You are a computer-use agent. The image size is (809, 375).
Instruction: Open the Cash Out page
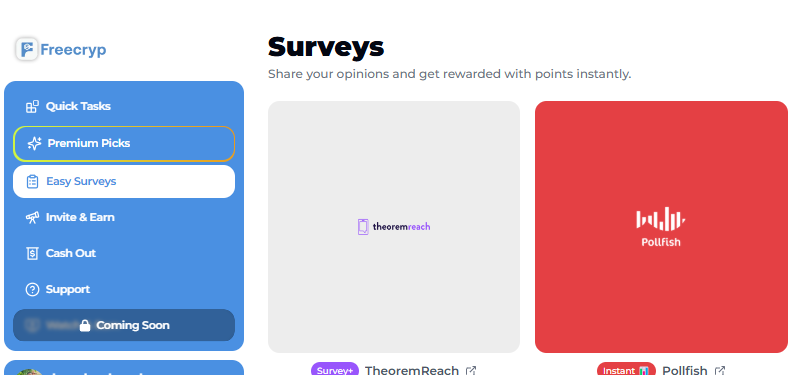pos(124,253)
